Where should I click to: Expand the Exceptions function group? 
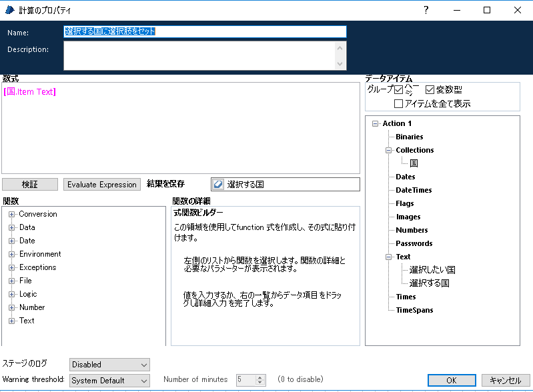11,268
